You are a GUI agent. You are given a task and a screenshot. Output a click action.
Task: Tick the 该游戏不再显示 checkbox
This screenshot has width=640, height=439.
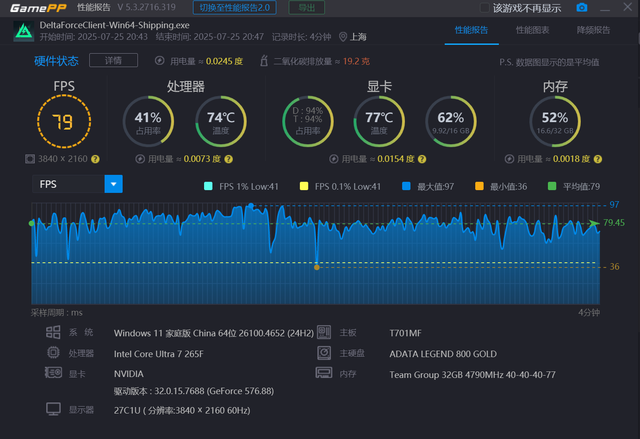coord(484,8)
